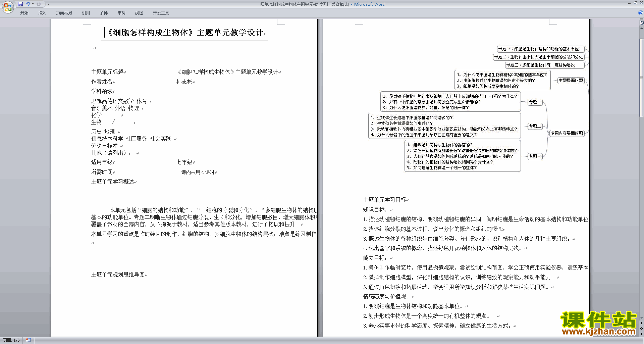Click the vertical scrollbar thumb
The width and height of the screenshot is (644, 344).
(642, 78)
